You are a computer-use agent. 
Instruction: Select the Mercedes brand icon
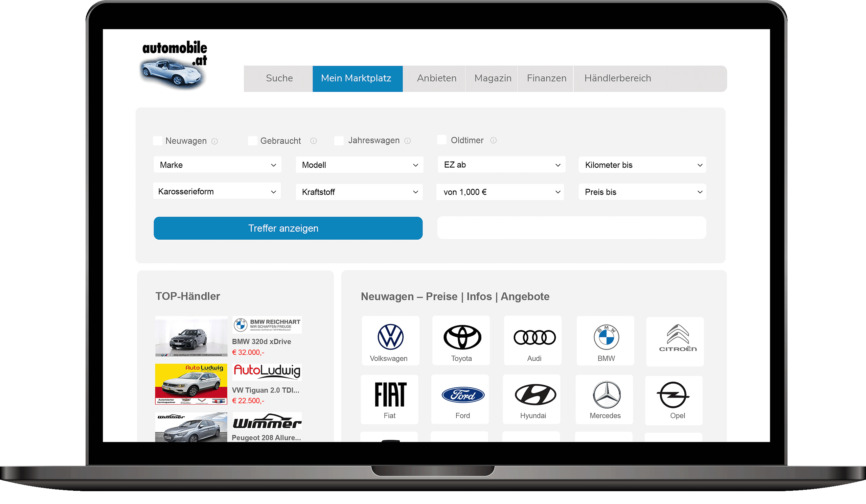tap(606, 396)
